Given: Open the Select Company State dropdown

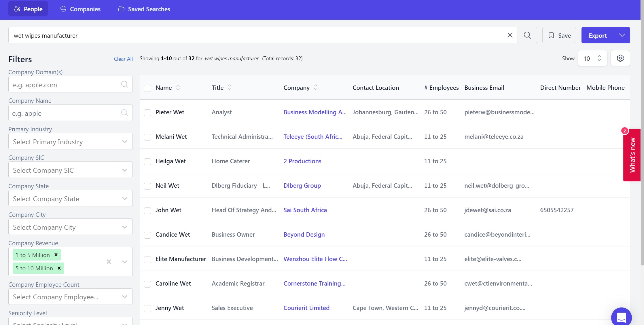Looking at the screenshot, I should point(125,198).
